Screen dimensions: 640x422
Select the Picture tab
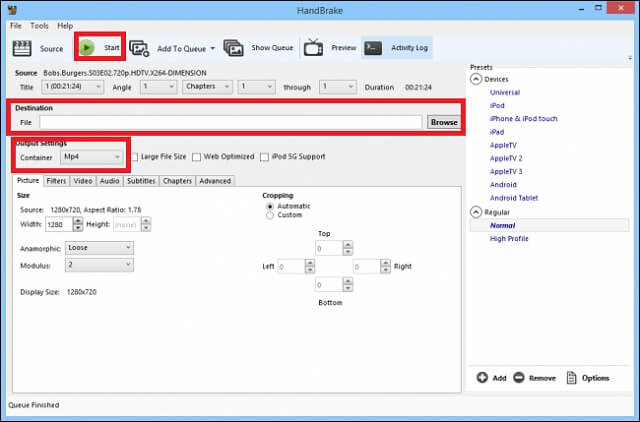coord(28,180)
